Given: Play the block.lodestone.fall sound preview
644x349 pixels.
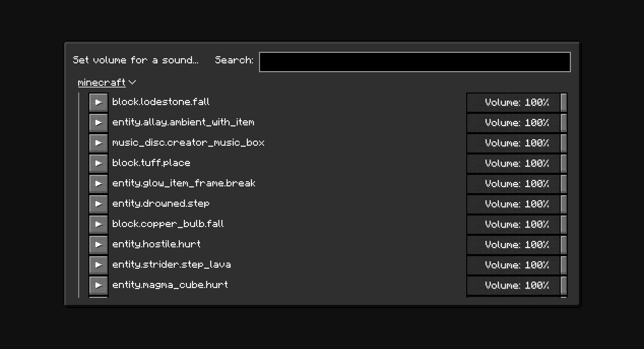Looking at the screenshot, I should [x=99, y=102].
